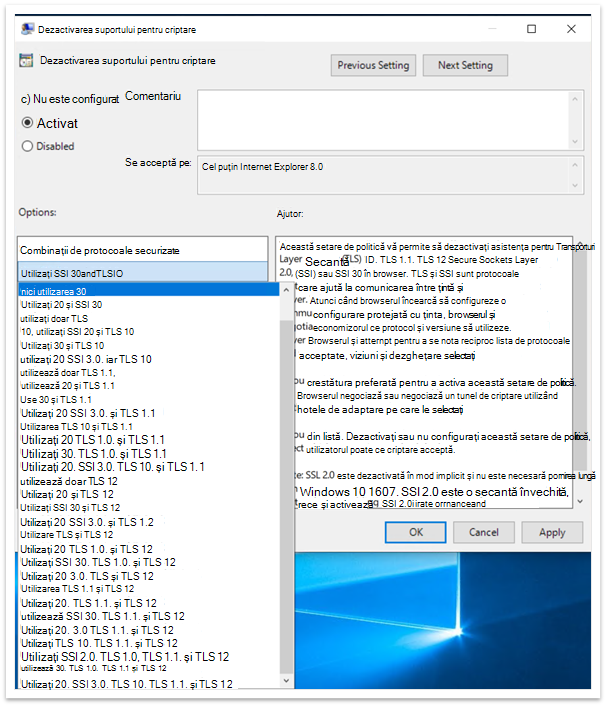Choose 'Utilizați 20. TLS 1.1. și TLS 12'
The height and width of the screenshot is (706, 606).
[149, 603]
